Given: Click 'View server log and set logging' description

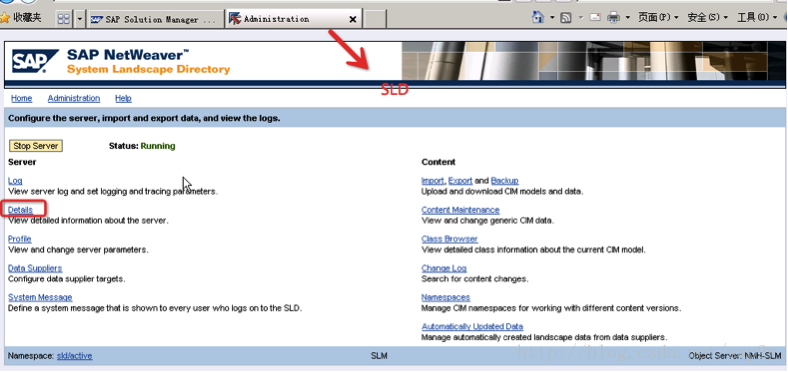Looking at the screenshot, I should (x=113, y=192).
